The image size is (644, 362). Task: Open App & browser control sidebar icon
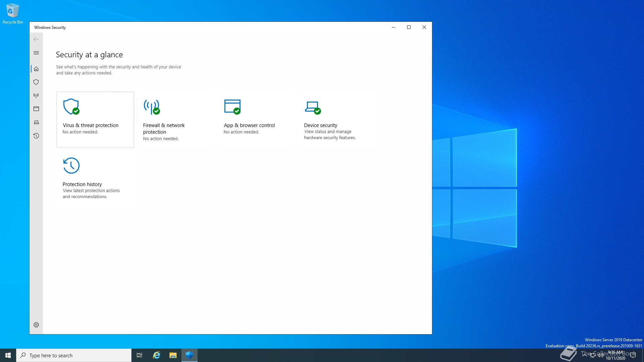[36, 109]
